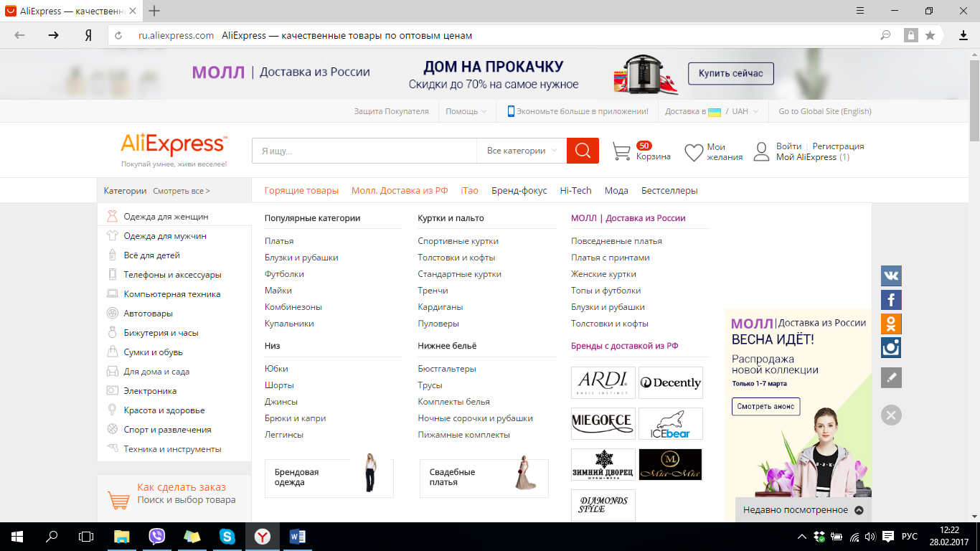Image resolution: width=980 pixels, height=551 pixels.
Task: Open the ARDI brand logo
Action: [603, 382]
